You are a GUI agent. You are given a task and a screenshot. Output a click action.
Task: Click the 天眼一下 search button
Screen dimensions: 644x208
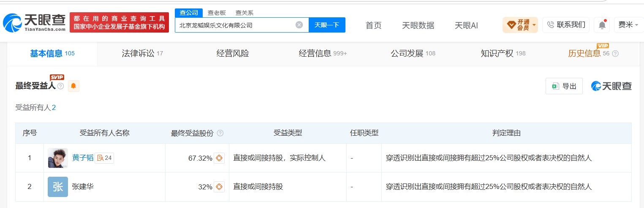coord(327,25)
